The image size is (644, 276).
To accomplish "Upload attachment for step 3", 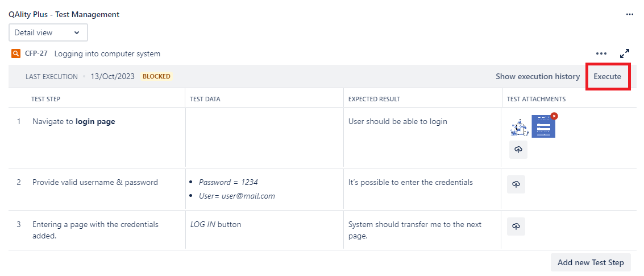I will tap(516, 226).
